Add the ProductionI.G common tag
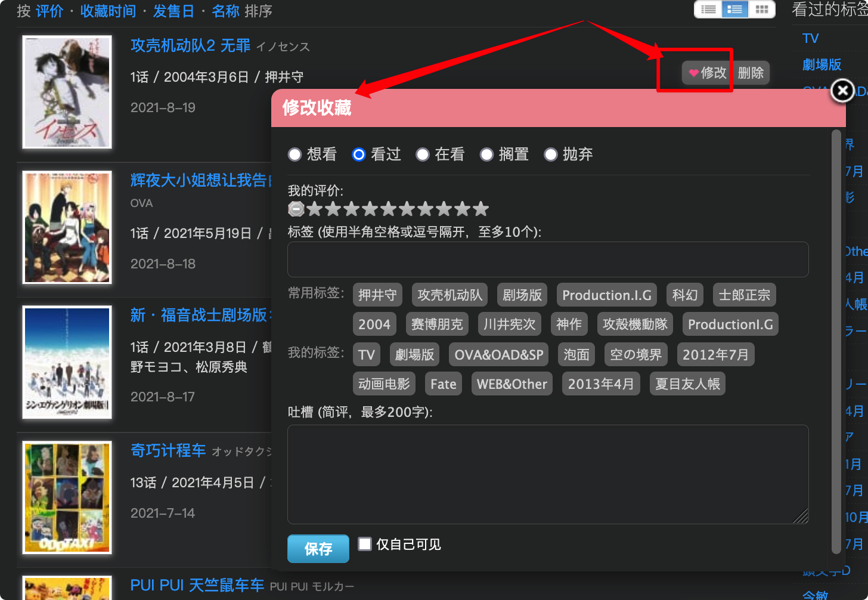 pyautogui.click(x=730, y=324)
